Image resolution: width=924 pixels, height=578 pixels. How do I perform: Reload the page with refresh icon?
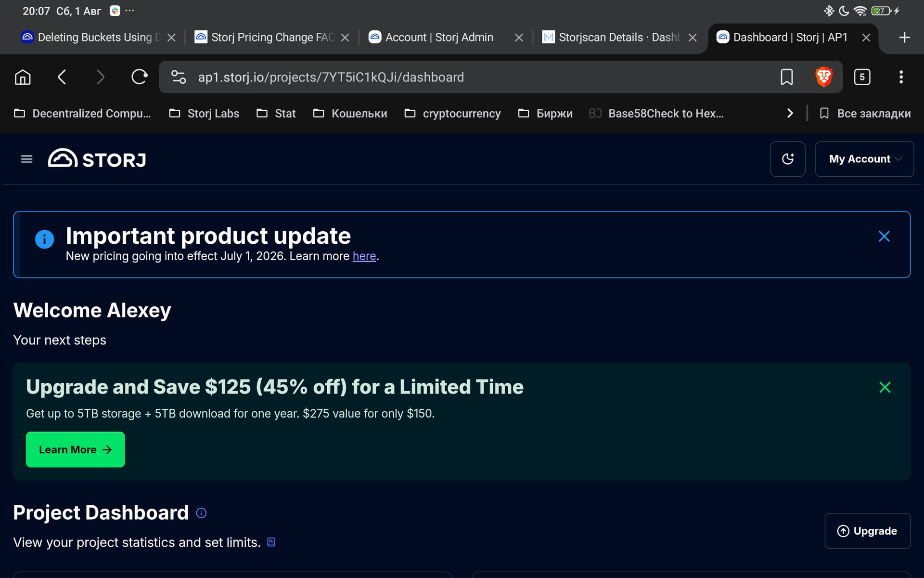(139, 77)
